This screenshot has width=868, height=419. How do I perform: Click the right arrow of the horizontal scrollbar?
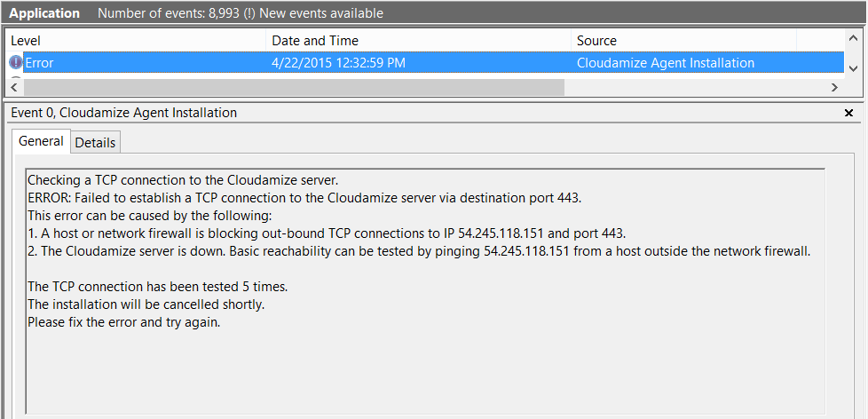[833, 87]
